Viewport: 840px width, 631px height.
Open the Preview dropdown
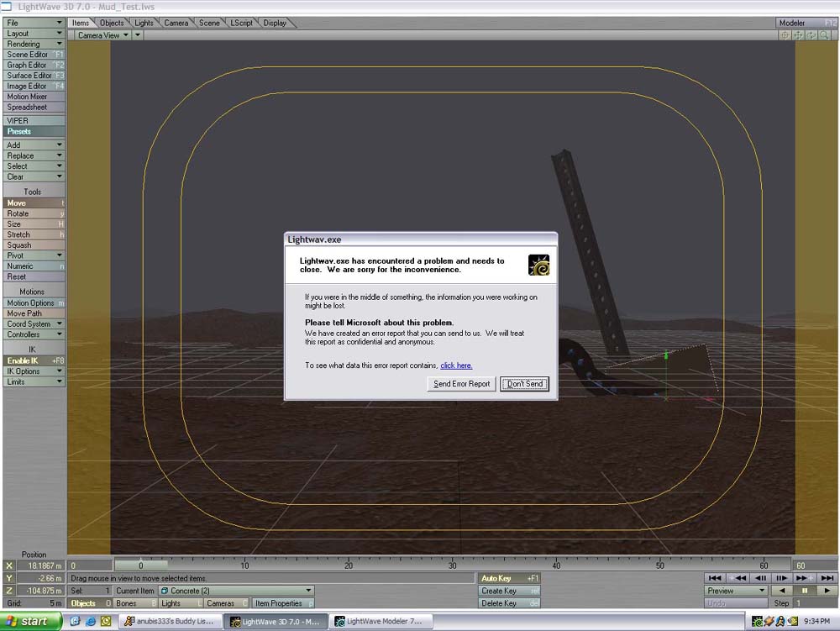tap(736, 591)
